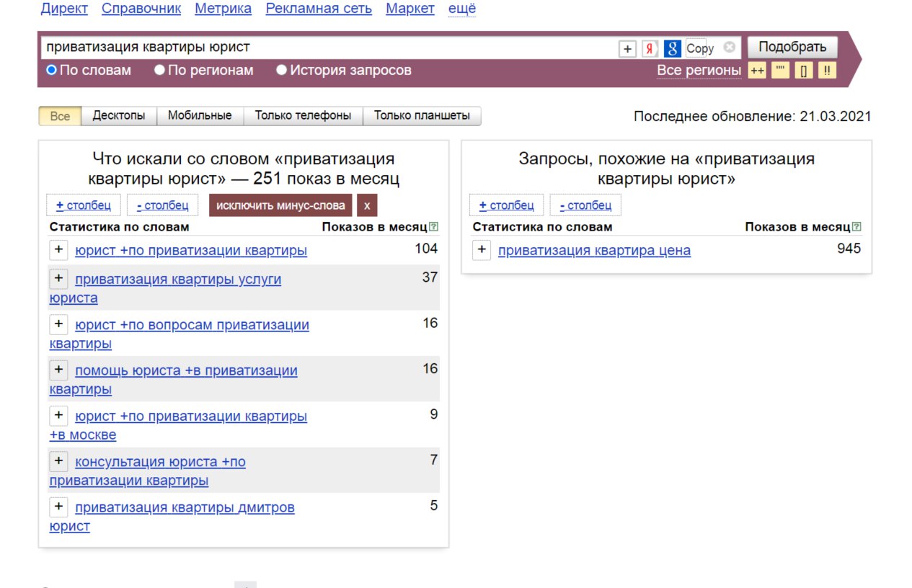Open the 'Директ' top menu link
The image size is (912, 588).
pos(64,9)
